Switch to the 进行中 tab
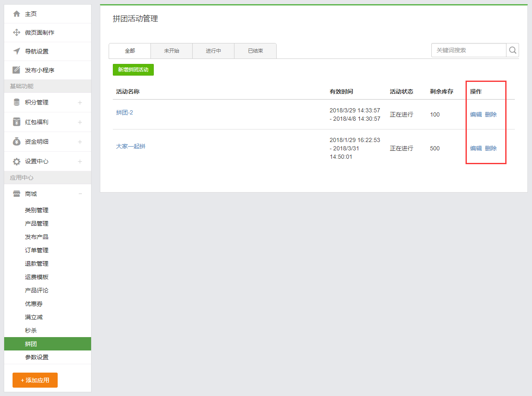 tap(213, 51)
